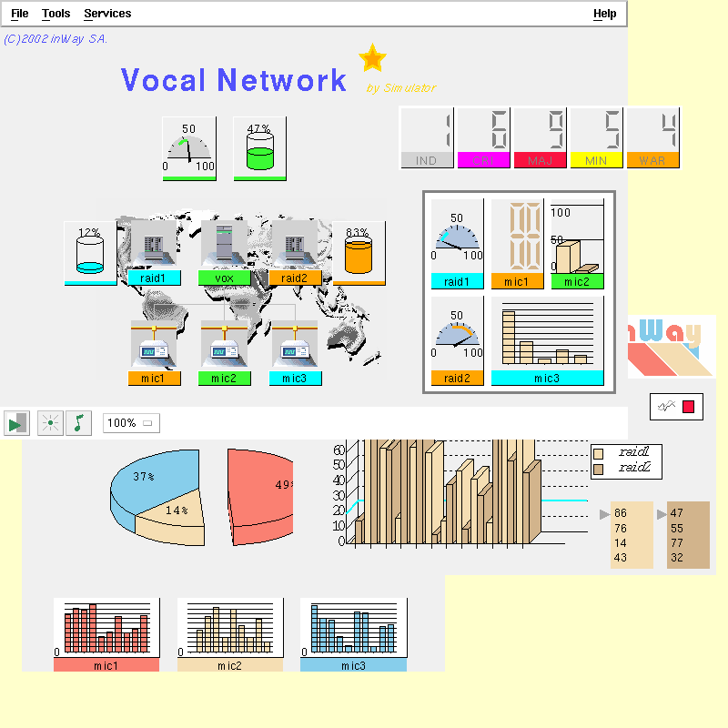
Task: Select value 55 in the brown list
Action: click(x=677, y=529)
